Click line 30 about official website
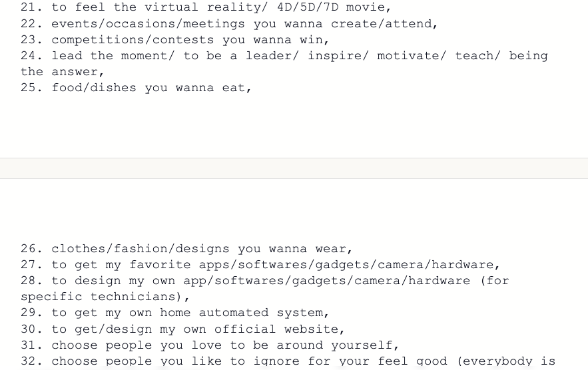This screenshot has height=370, width=588. [x=182, y=329]
